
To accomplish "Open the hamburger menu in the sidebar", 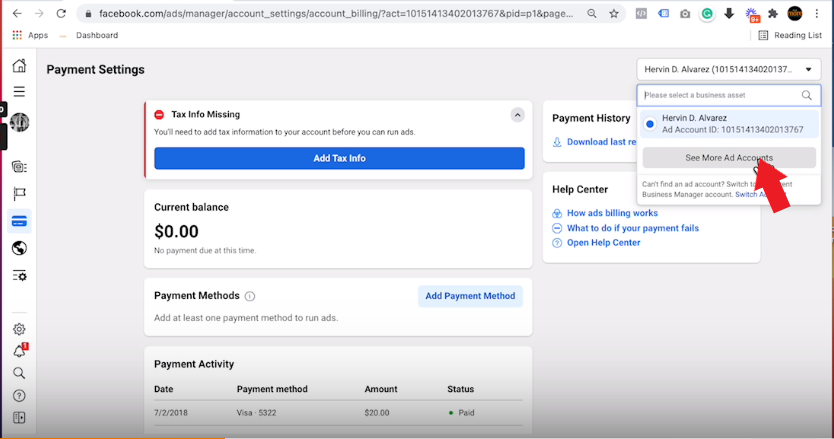I will coord(19,92).
